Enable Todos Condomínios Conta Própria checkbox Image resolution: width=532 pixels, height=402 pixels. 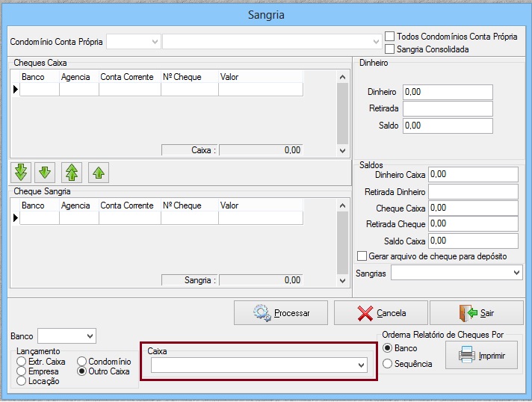point(389,36)
